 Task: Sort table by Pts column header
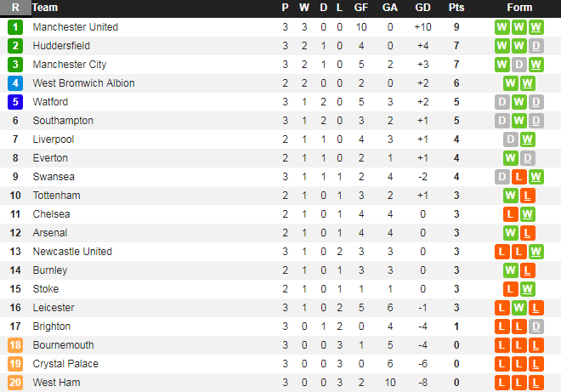[456, 8]
